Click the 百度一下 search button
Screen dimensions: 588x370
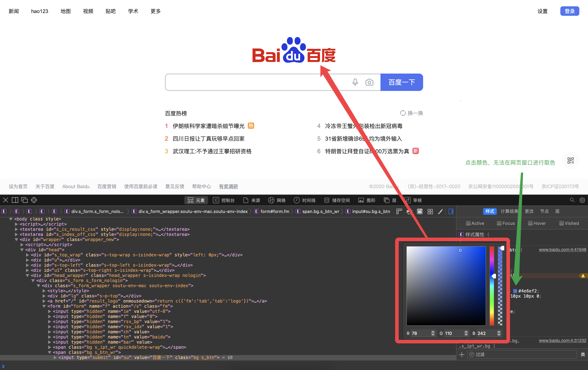click(x=401, y=82)
